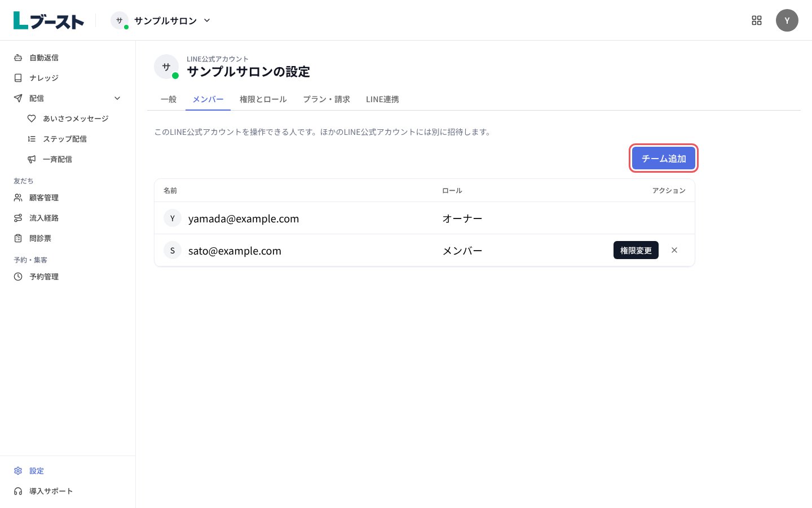This screenshot has width=812, height=508.
Task: Switch to the 一般 tab
Action: [x=169, y=99]
